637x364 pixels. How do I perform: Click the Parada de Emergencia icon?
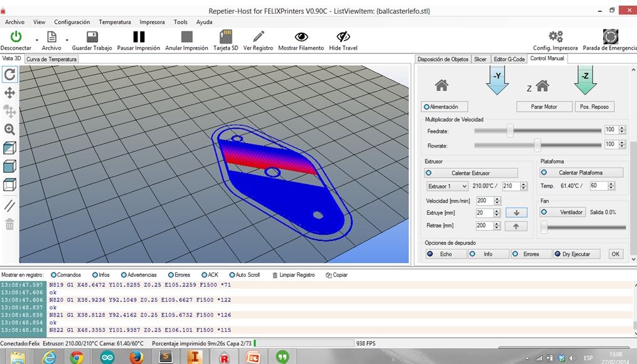pos(610,36)
